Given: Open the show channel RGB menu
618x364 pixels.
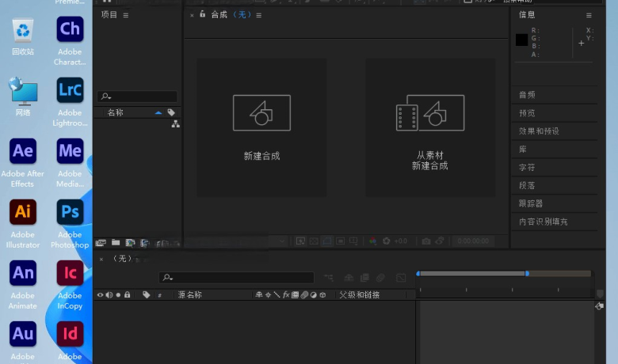Looking at the screenshot, I should coord(372,241).
